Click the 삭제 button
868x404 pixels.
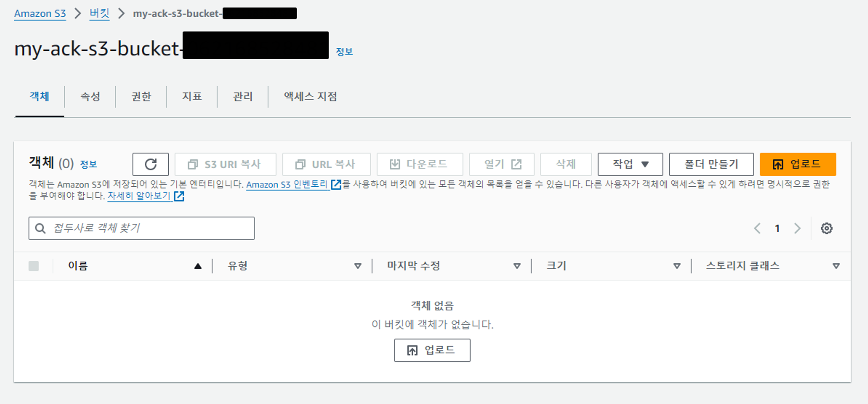click(566, 164)
